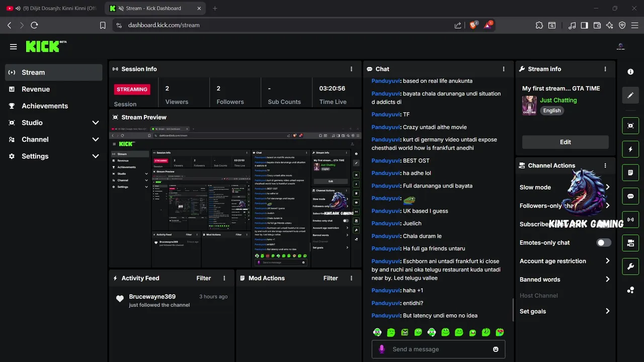Open Brave Rewards triangle icon
The image size is (644, 362).
click(488, 25)
